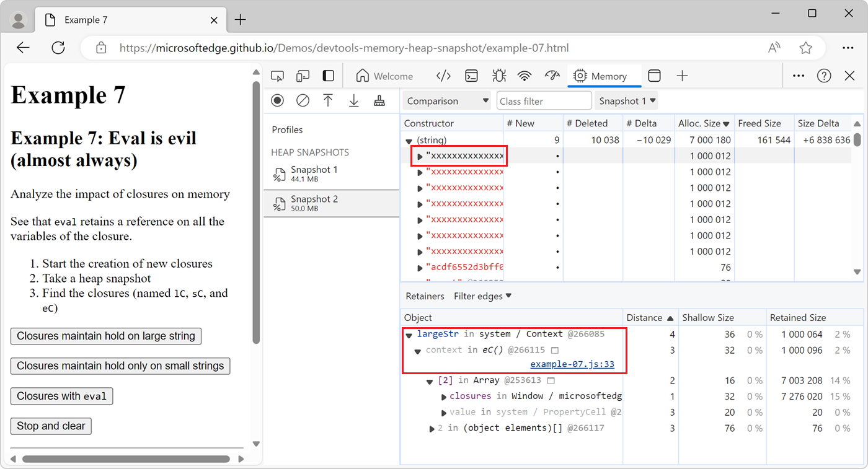The height and width of the screenshot is (469, 868).
Task: Expand the acdf6552d3bff string row
Action: 420,268
